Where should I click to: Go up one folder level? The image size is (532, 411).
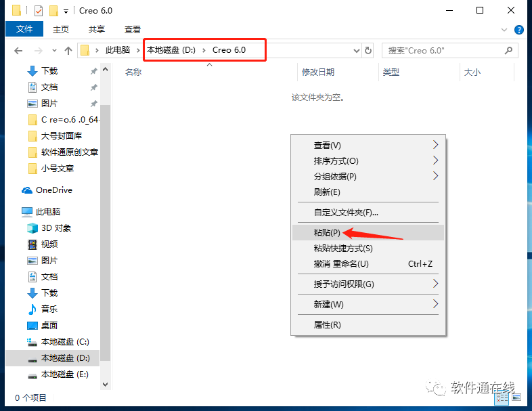pos(68,51)
